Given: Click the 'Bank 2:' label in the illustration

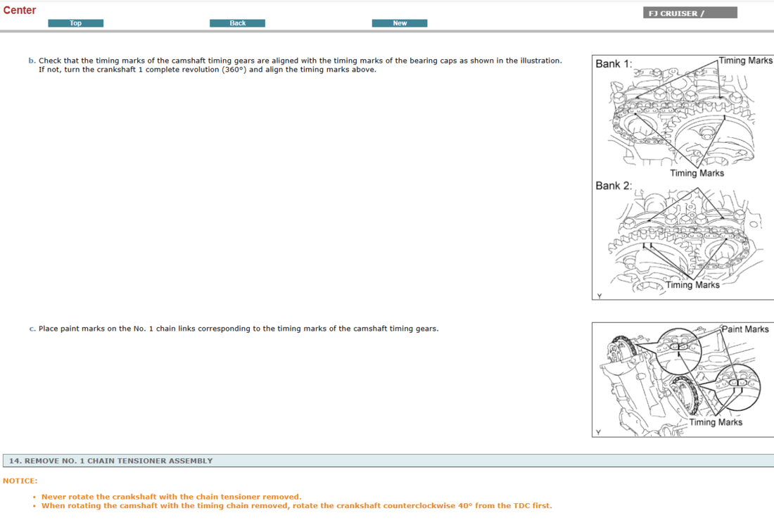Looking at the screenshot, I should click(614, 186).
